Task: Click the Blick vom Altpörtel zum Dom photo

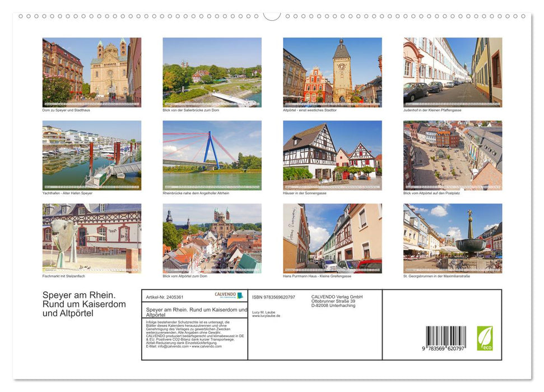Action: pos(212,239)
